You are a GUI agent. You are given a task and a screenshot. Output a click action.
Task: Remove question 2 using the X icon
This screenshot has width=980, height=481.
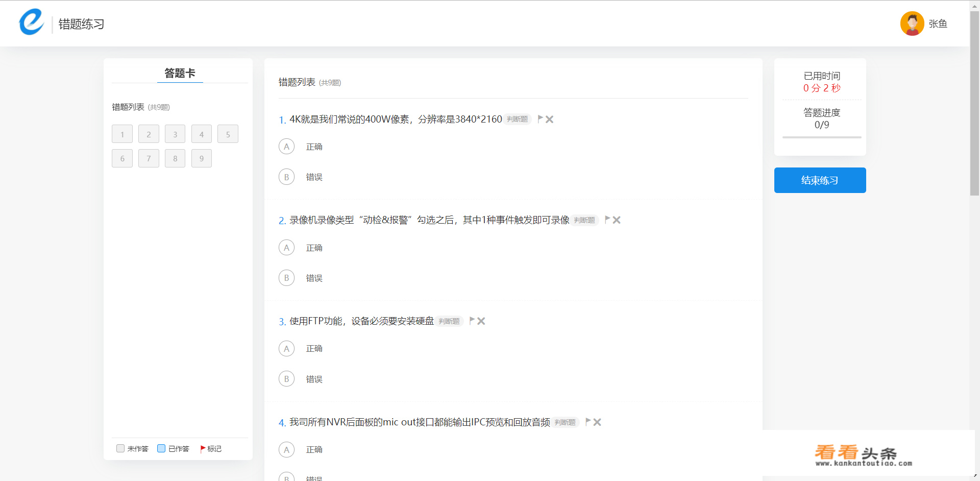(617, 220)
